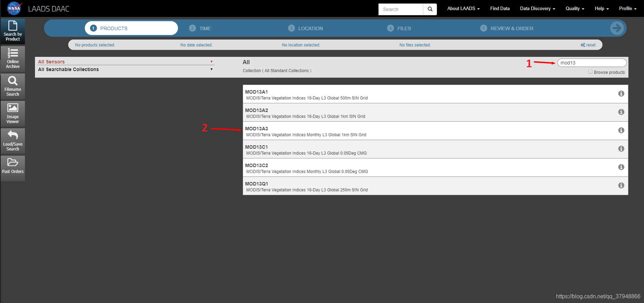Viewport: 644px width, 303px height.
Task: Open Filename Search sidebar icon
Action: pos(13,86)
